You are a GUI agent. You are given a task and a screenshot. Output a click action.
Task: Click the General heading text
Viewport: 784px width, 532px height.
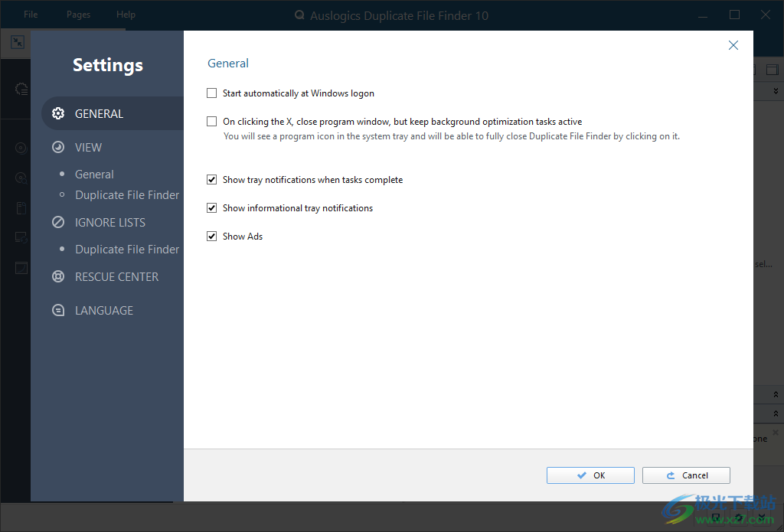(x=228, y=64)
